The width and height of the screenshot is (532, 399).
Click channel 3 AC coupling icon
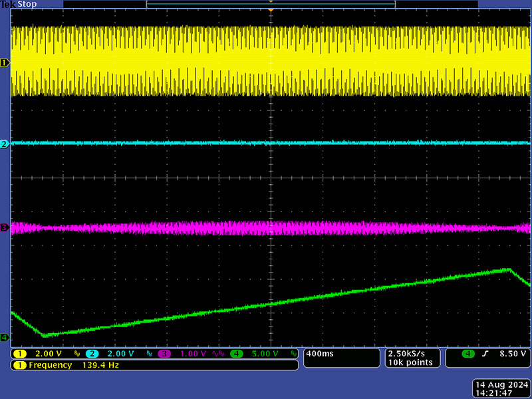point(215,354)
